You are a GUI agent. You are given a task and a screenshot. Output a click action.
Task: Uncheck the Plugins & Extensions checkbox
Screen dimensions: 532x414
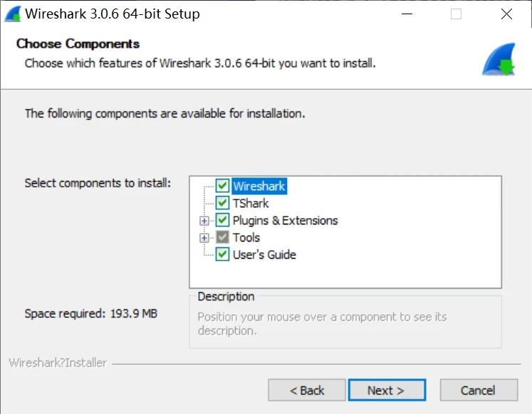pyautogui.click(x=222, y=220)
